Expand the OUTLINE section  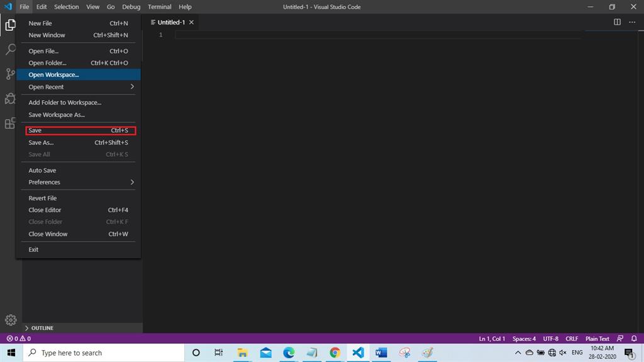[x=82, y=328]
